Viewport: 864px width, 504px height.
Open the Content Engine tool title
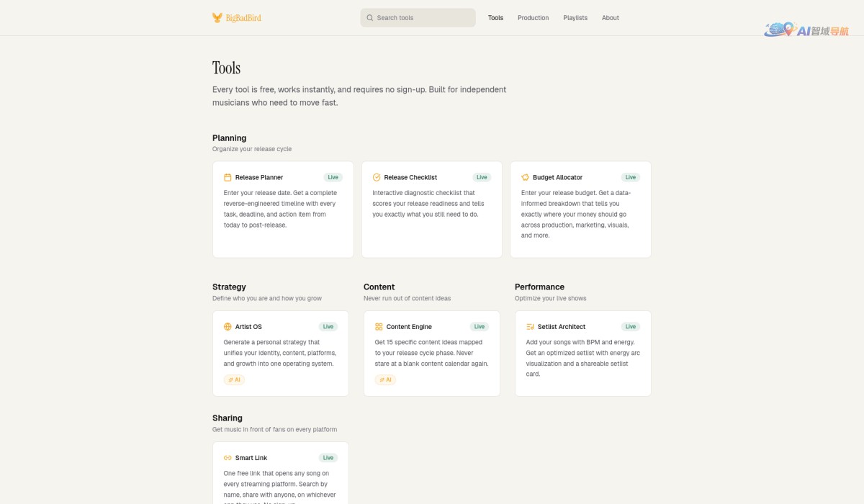409,327
